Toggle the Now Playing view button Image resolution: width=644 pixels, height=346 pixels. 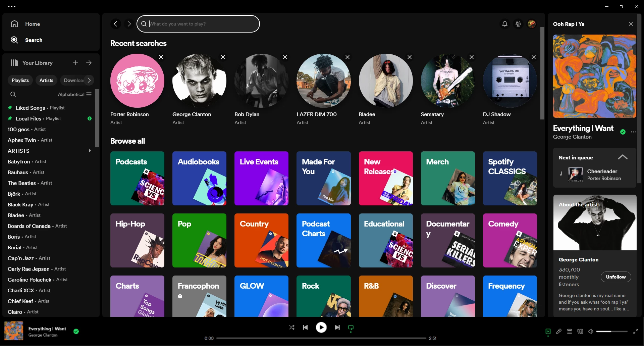(x=548, y=331)
